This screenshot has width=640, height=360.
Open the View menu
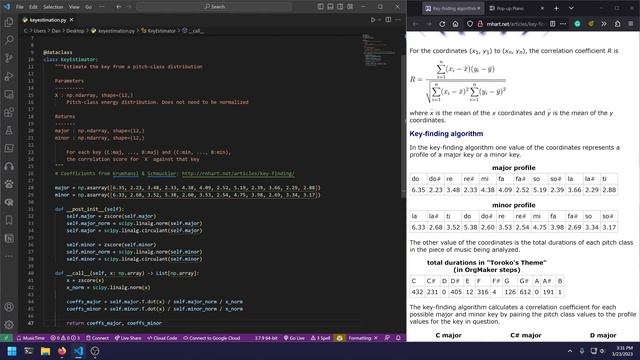point(74,7)
